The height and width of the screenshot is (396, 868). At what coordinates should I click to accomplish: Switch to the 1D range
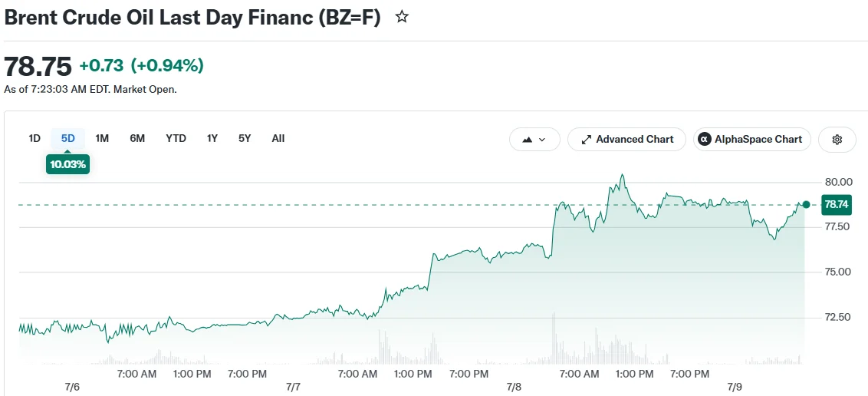tap(35, 138)
